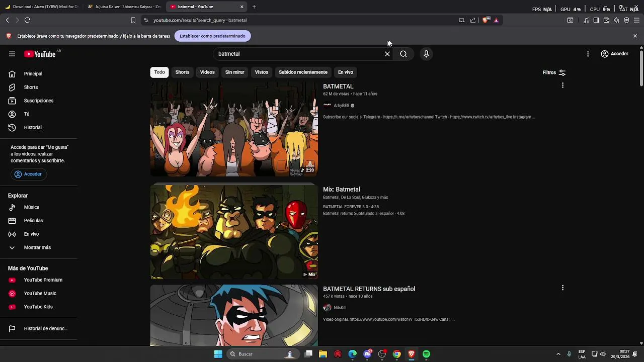This screenshot has height=362, width=644.
Task: Open Spotify from the taskbar
Action: [x=426, y=354]
